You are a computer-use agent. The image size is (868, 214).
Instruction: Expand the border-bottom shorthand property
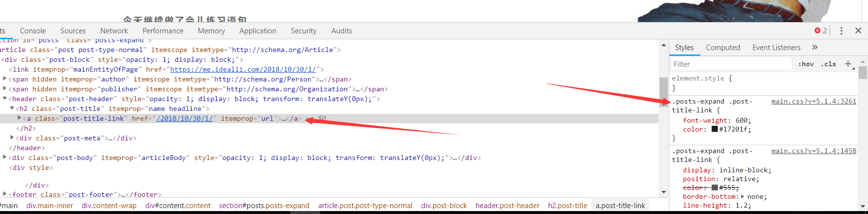pos(742,196)
